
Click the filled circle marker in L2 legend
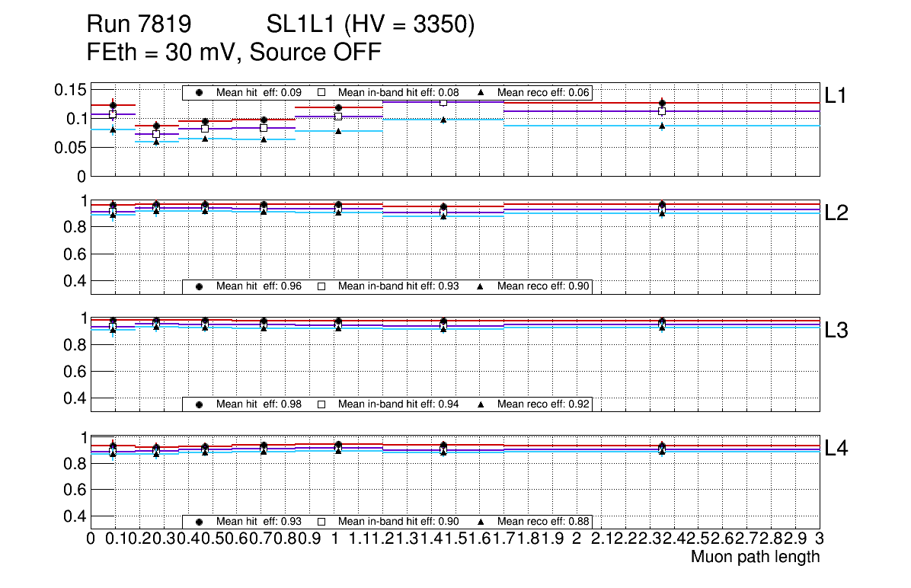tap(200, 286)
